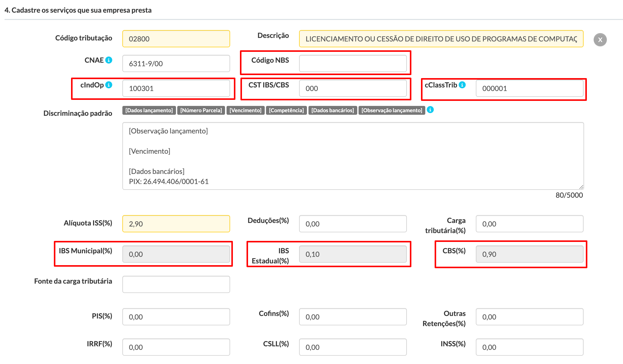Focus the Fonte da carga tributária field
Image resolution: width=623 pixels, height=364 pixels.
click(x=176, y=284)
